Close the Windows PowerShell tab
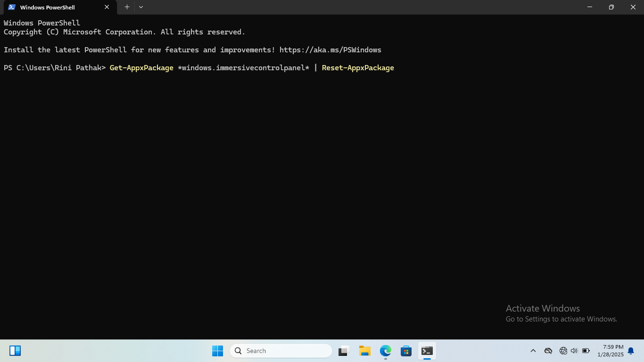Image resolution: width=644 pixels, height=362 pixels. pos(107,7)
